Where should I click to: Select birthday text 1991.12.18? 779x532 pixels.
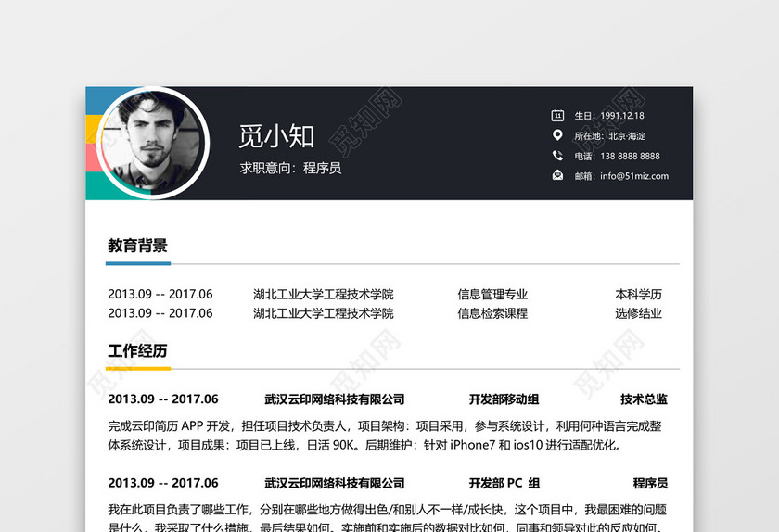(x=622, y=116)
